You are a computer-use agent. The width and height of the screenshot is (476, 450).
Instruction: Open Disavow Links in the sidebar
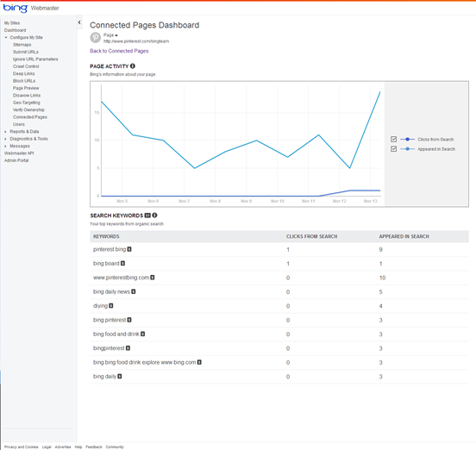pyautogui.click(x=27, y=96)
